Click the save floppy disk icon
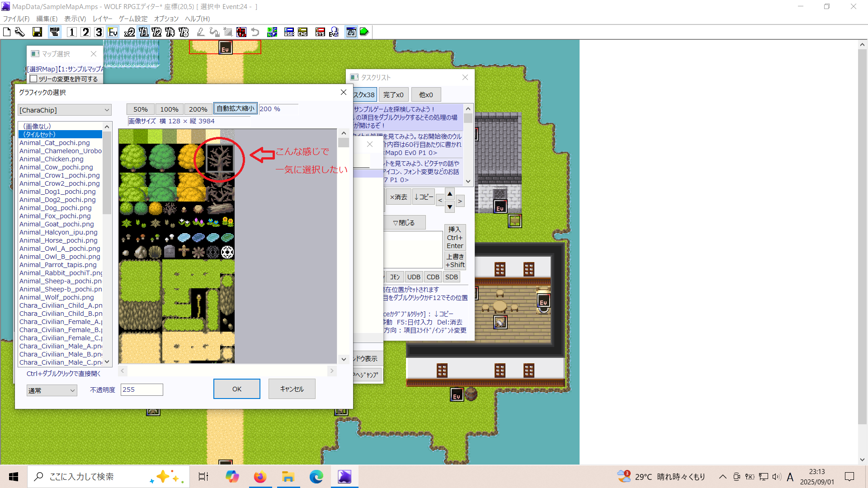868x488 pixels. tap(37, 32)
